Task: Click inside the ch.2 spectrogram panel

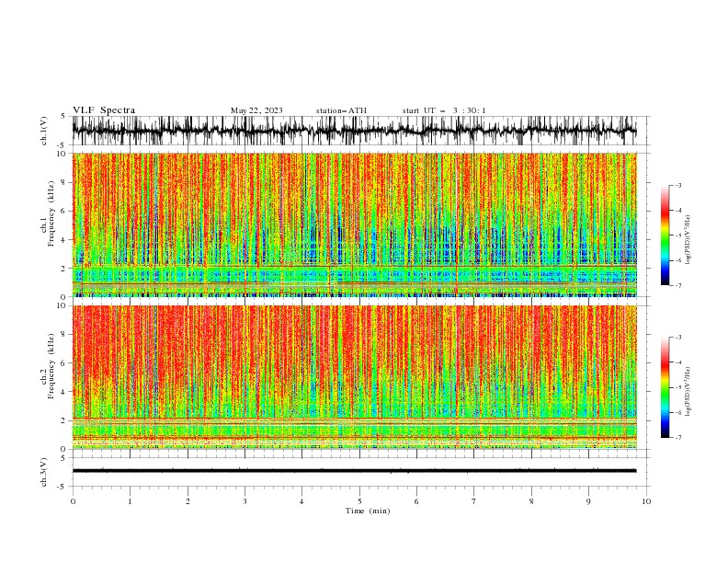Action: [x=355, y=377]
